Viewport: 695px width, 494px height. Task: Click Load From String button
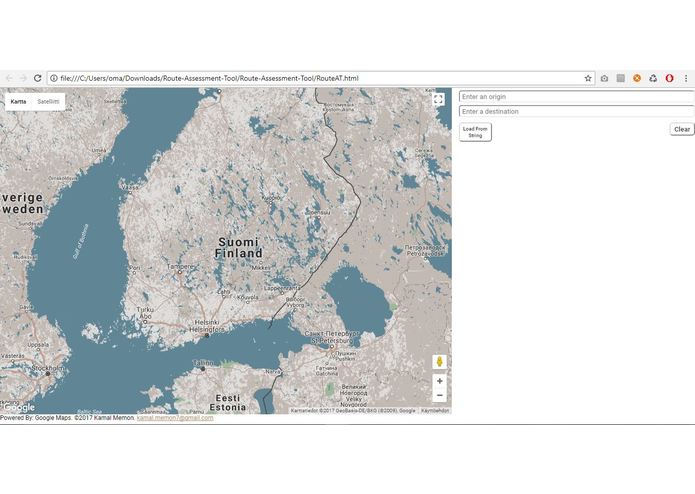(x=475, y=132)
